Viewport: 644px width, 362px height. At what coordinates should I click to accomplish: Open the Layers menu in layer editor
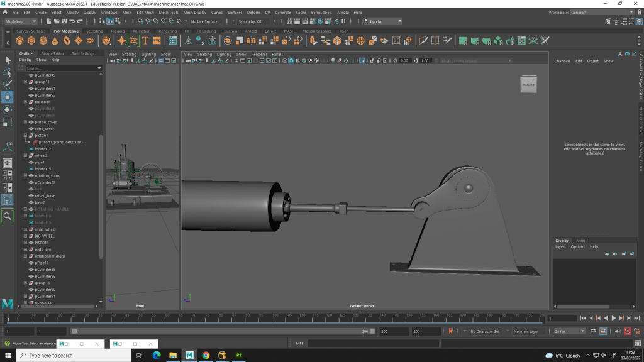(x=560, y=246)
